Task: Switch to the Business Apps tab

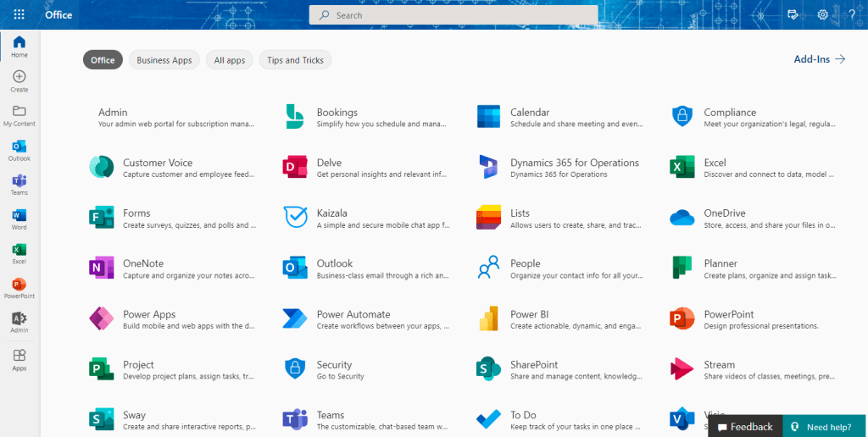Action: click(164, 60)
